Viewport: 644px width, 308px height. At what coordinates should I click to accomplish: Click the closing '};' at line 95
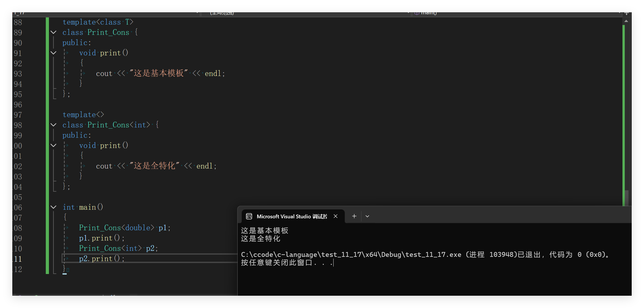66,94
